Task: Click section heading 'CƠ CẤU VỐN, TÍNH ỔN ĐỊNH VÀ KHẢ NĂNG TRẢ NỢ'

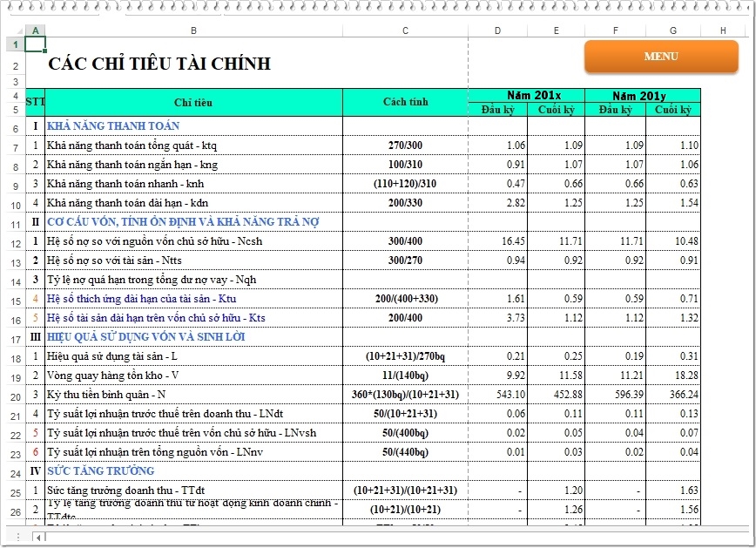Action: tap(183, 222)
